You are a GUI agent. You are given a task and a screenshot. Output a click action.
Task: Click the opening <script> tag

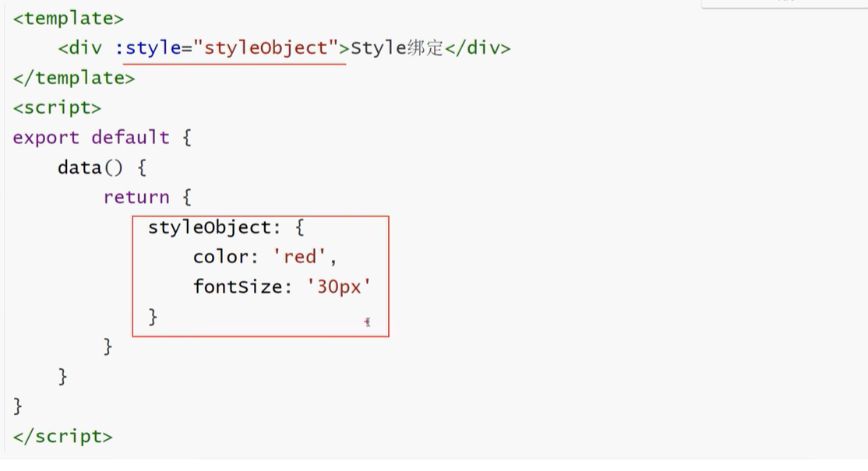pos(57,107)
